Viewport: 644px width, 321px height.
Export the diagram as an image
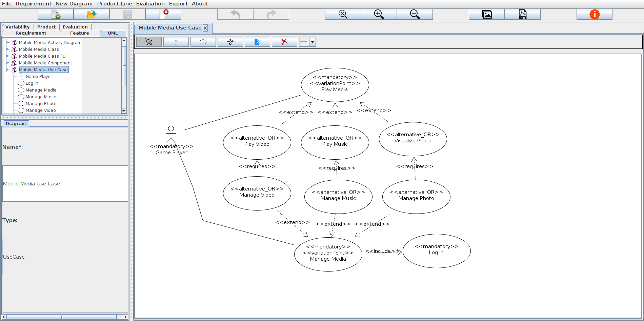[487, 14]
